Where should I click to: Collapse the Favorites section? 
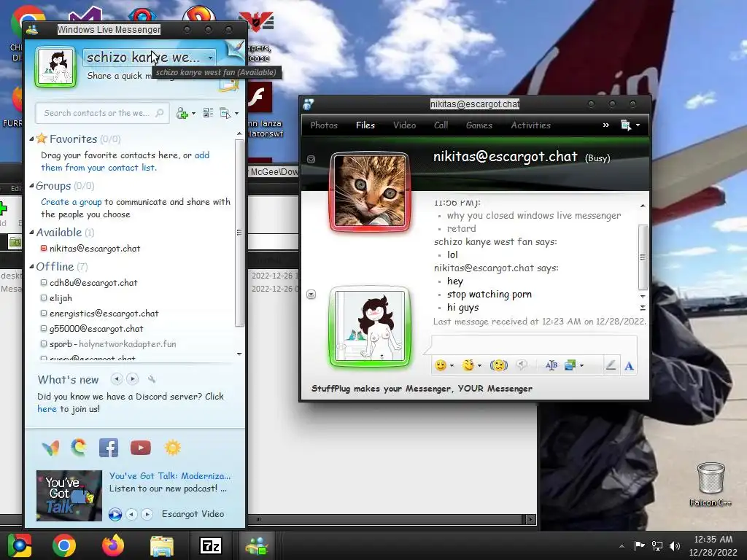(x=31, y=139)
